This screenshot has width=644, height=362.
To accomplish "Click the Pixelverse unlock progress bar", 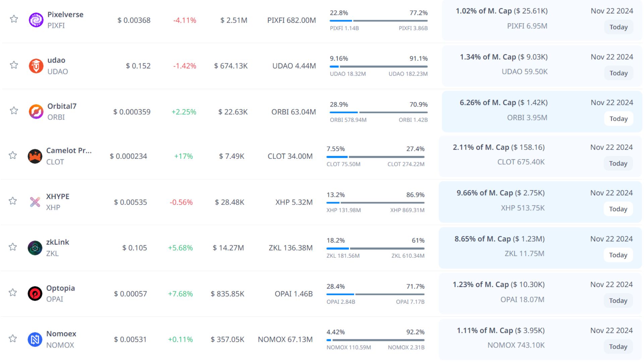I will (x=379, y=21).
